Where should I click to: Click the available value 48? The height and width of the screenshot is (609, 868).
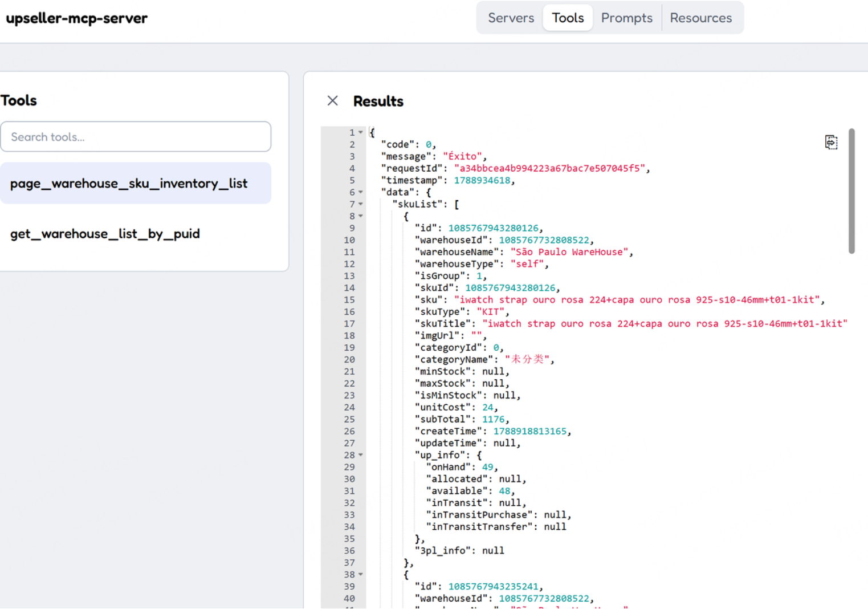[x=504, y=491]
